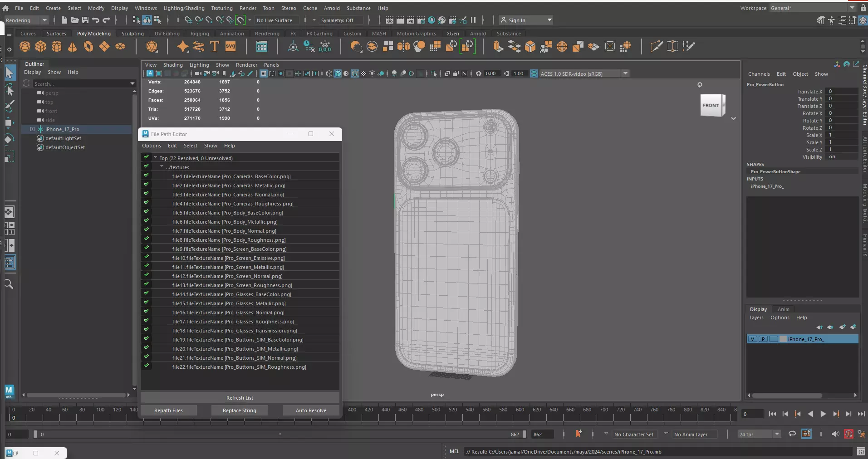
Task: Click the iPhone_17_Pro_ layer color swatch
Action: point(783,339)
